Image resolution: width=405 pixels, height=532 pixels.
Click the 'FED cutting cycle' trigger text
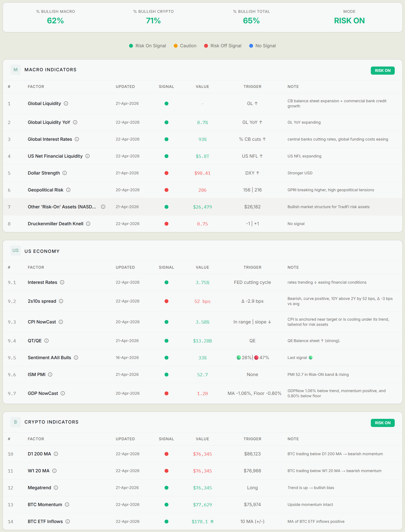click(252, 282)
